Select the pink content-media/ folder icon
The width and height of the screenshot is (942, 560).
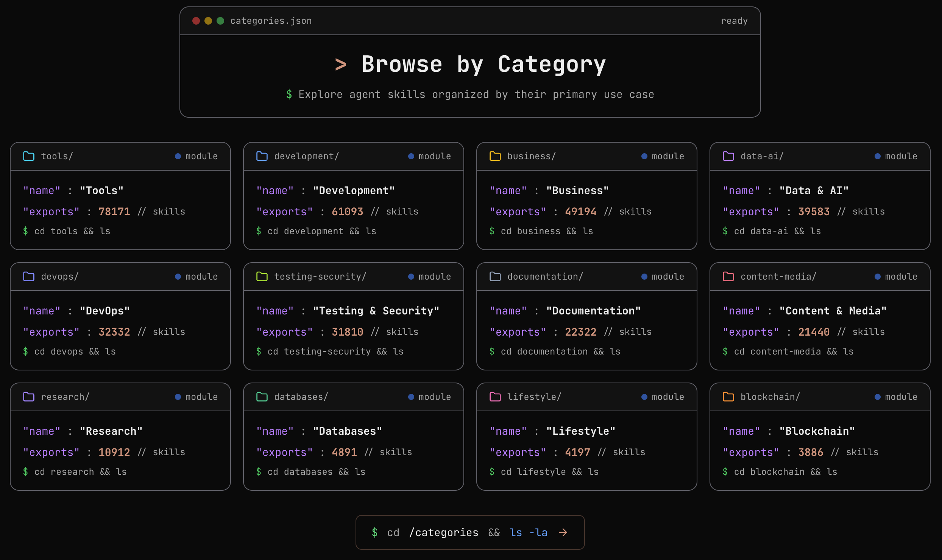[728, 276]
